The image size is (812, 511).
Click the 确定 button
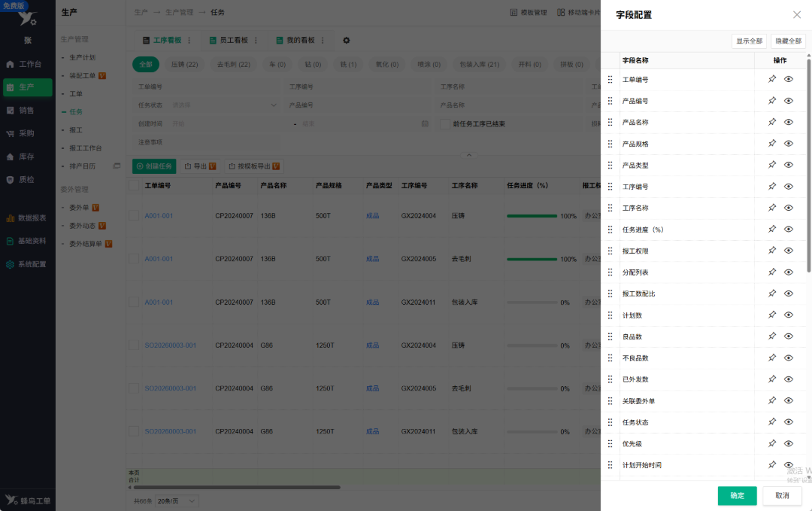click(x=737, y=496)
